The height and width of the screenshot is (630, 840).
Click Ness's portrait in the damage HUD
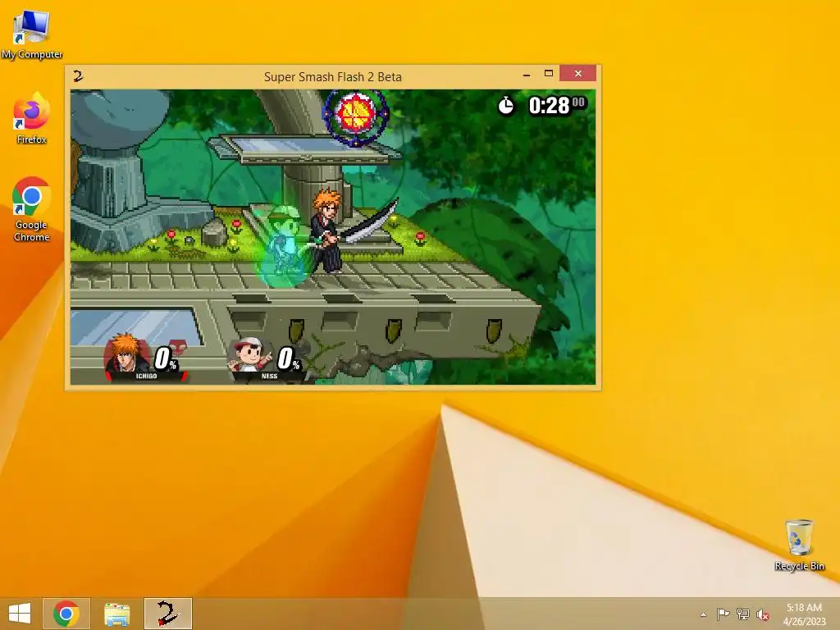tap(249, 354)
